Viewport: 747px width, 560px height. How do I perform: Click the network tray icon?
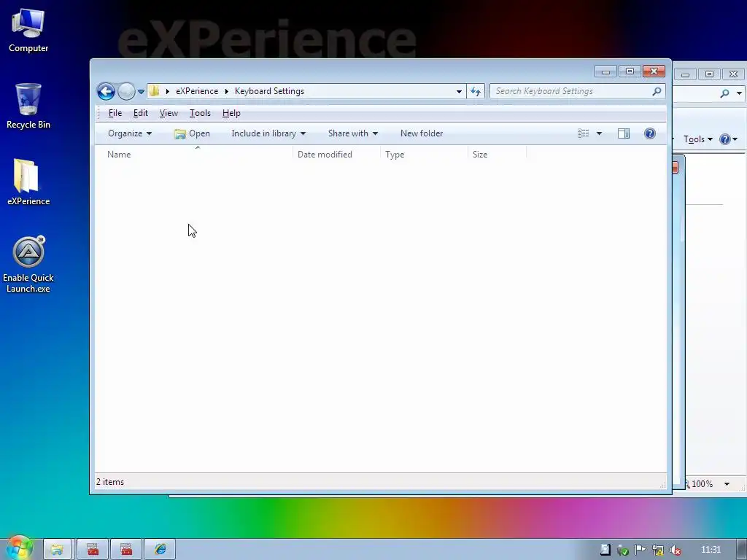tap(657, 550)
